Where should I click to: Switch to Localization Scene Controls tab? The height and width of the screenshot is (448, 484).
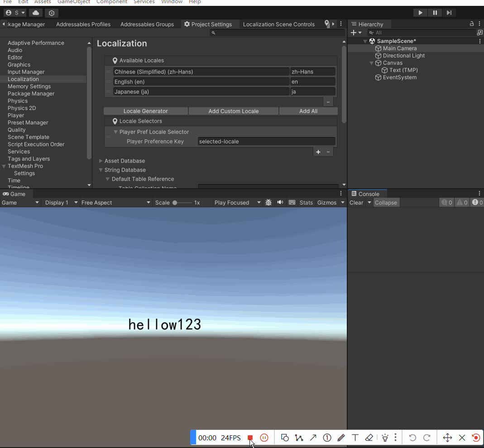(279, 24)
